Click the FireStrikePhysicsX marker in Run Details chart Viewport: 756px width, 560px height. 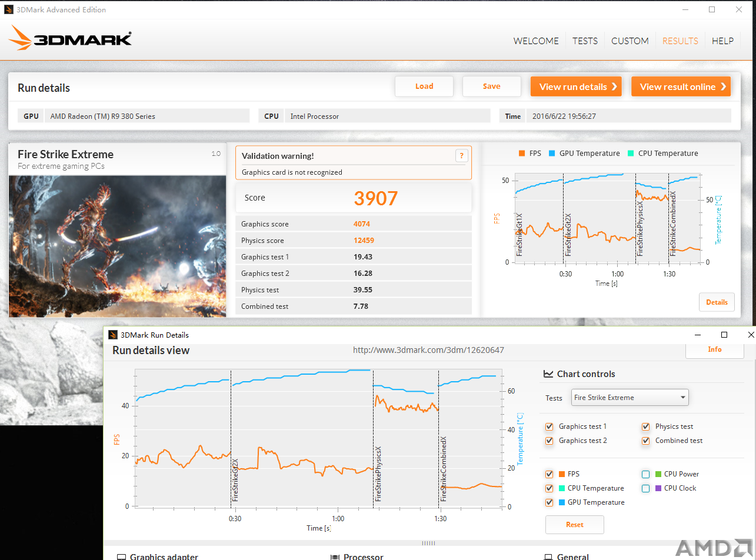tap(378, 474)
